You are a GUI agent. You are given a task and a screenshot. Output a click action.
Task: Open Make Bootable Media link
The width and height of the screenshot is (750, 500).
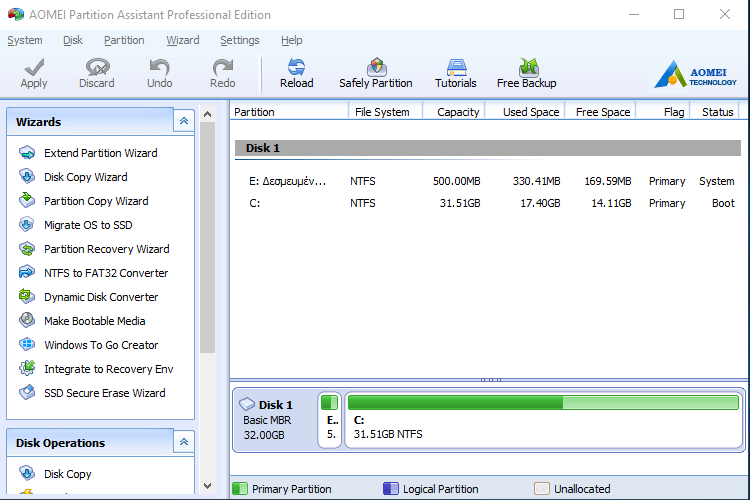coord(94,321)
